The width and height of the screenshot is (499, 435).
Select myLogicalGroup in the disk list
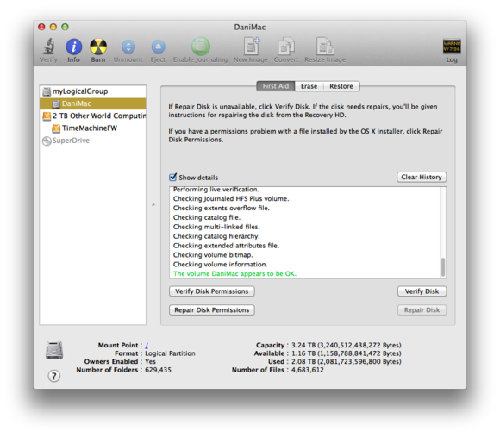[93, 91]
